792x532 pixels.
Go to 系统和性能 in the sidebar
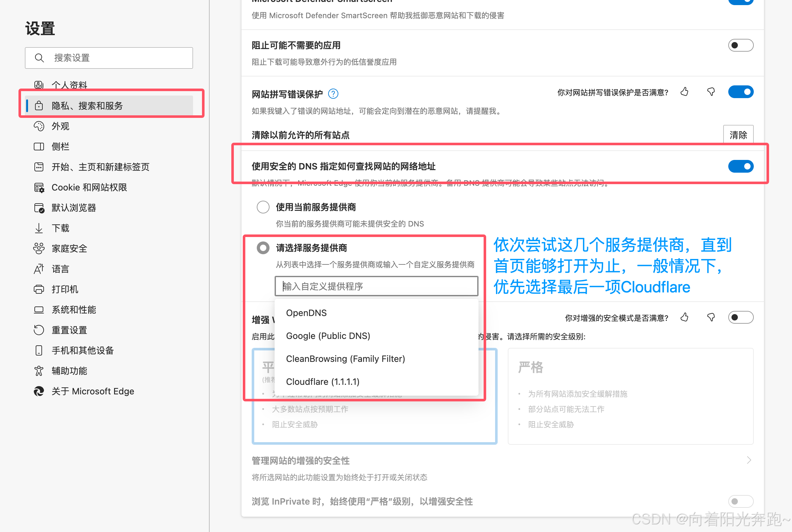point(74,310)
